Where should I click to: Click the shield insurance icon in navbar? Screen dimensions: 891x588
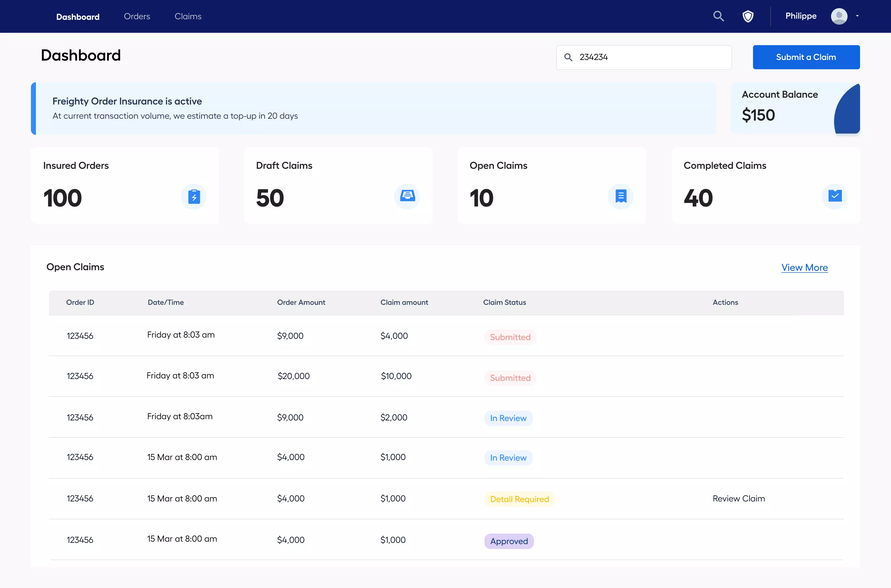coord(748,16)
